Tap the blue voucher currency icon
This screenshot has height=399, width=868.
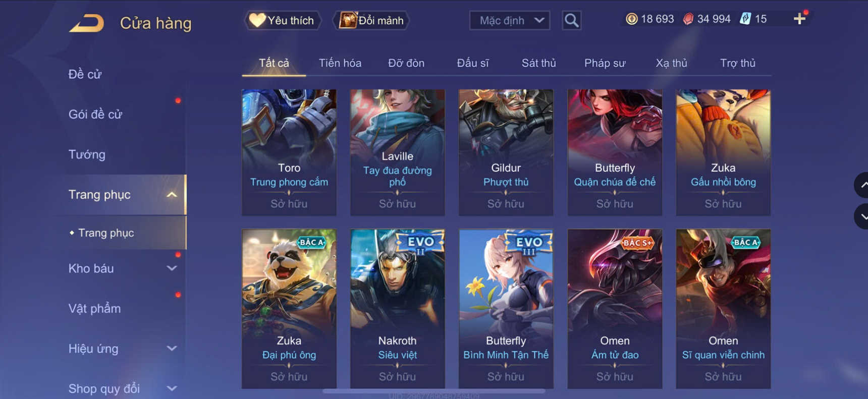(x=745, y=19)
